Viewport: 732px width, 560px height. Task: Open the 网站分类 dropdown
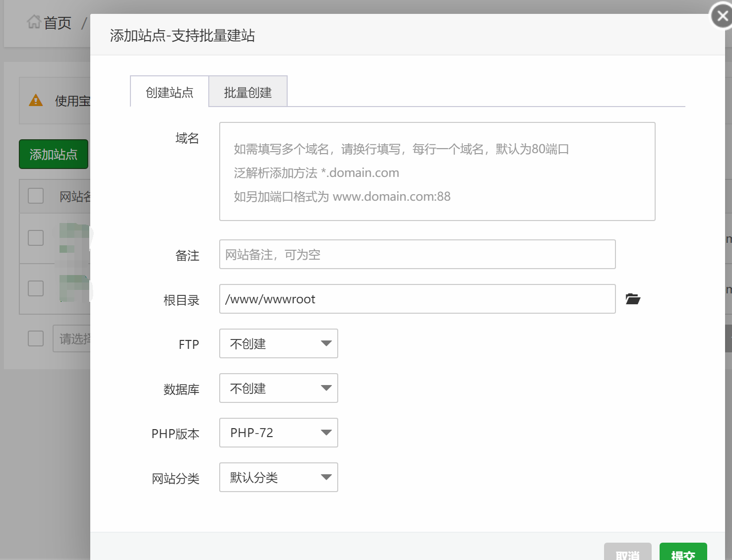point(278,477)
